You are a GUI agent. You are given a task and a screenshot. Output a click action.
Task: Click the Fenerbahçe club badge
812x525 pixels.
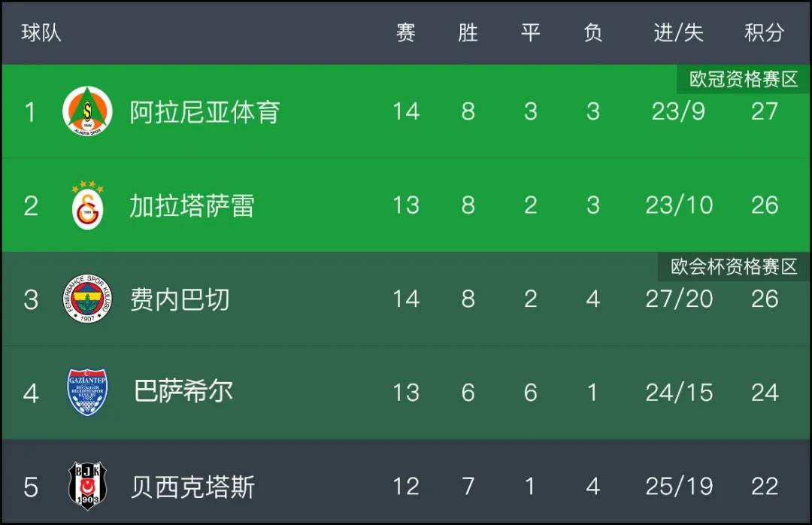[x=87, y=299]
